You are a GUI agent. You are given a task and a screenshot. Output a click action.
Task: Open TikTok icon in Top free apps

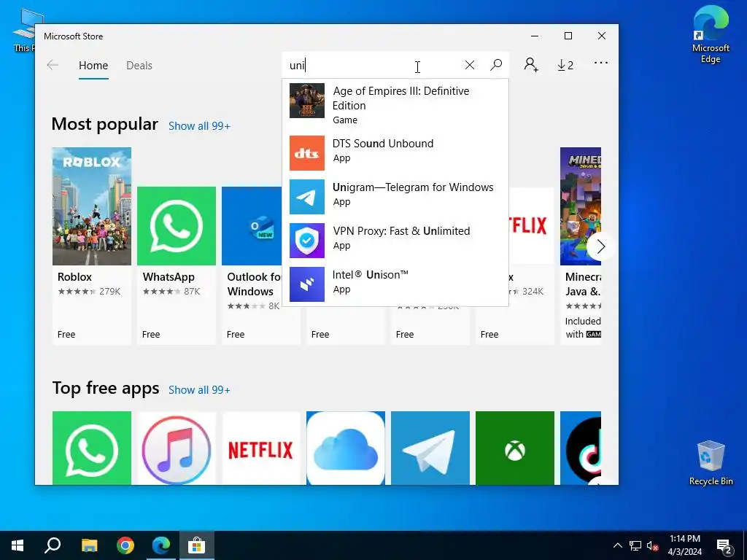[x=580, y=448]
